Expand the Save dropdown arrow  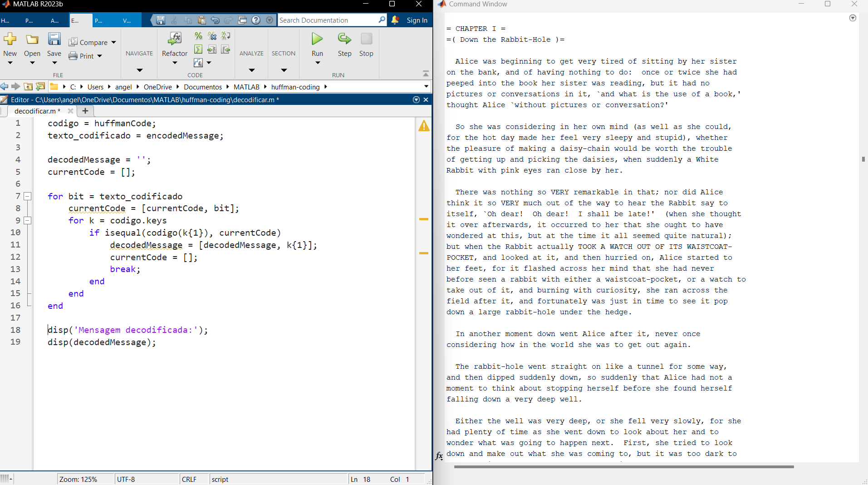point(54,63)
